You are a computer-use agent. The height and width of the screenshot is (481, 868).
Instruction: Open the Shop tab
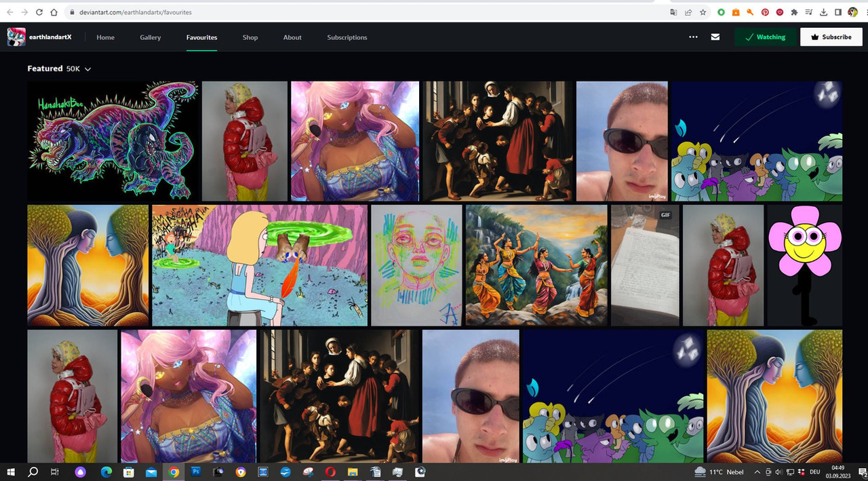[x=250, y=37]
